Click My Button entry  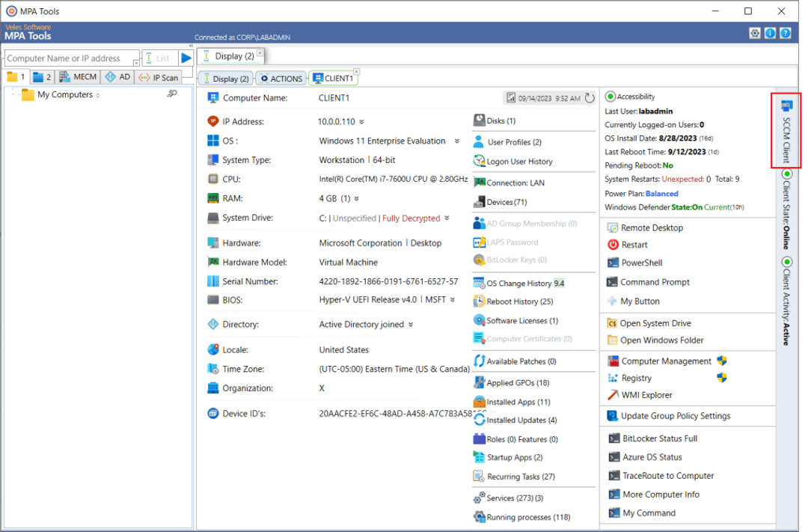pos(634,301)
